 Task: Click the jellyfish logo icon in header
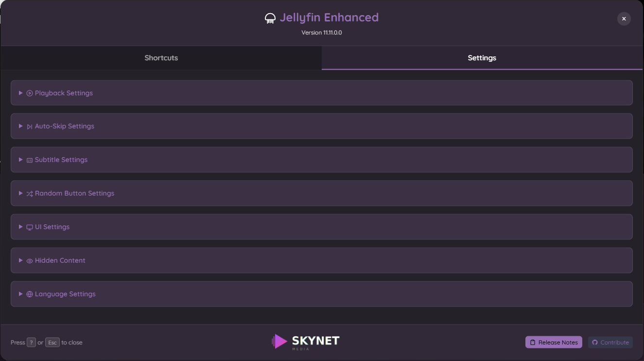click(x=270, y=18)
